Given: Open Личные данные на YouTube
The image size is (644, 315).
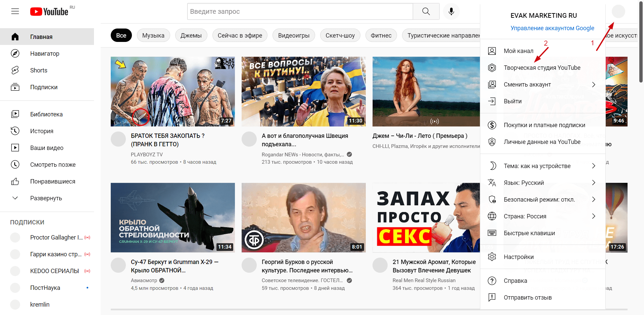Looking at the screenshot, I should click(543, 142).
